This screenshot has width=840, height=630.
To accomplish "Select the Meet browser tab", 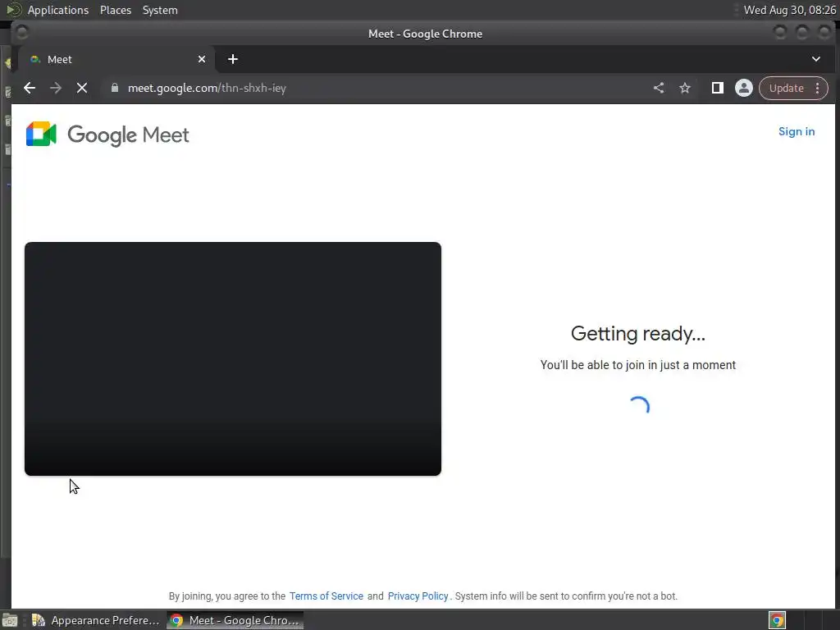I will [116, 59].
